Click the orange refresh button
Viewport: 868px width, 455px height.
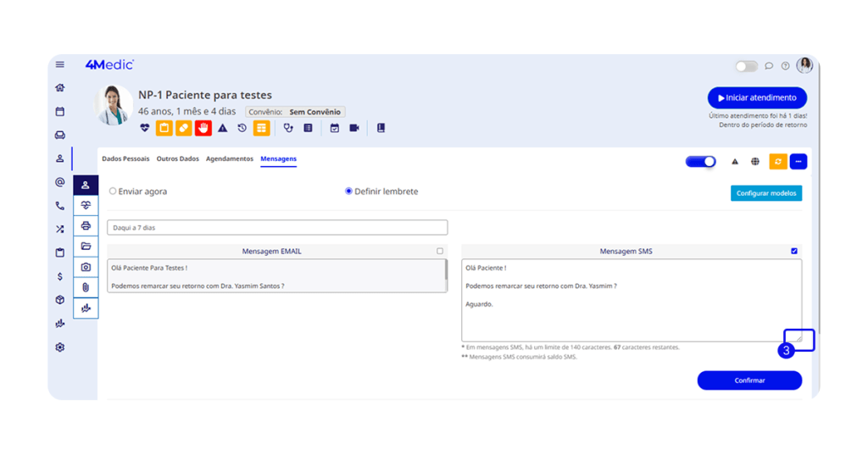point(777,162)
